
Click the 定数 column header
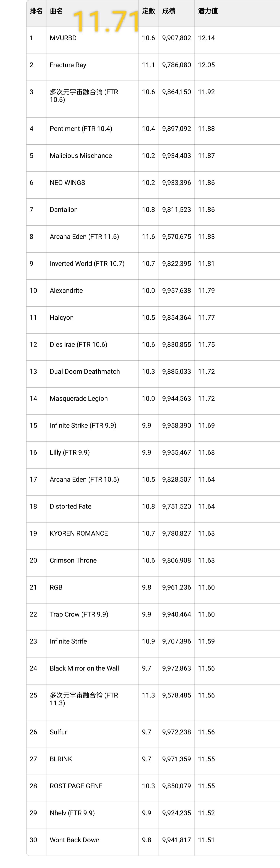[148, 11]
